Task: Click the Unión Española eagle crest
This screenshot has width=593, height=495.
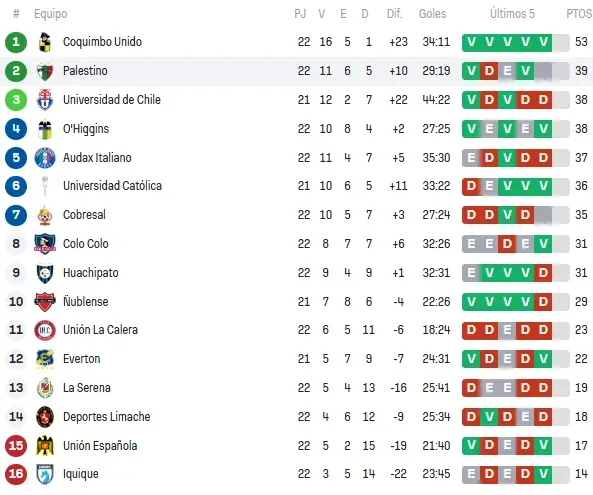Action: point(45,445)
